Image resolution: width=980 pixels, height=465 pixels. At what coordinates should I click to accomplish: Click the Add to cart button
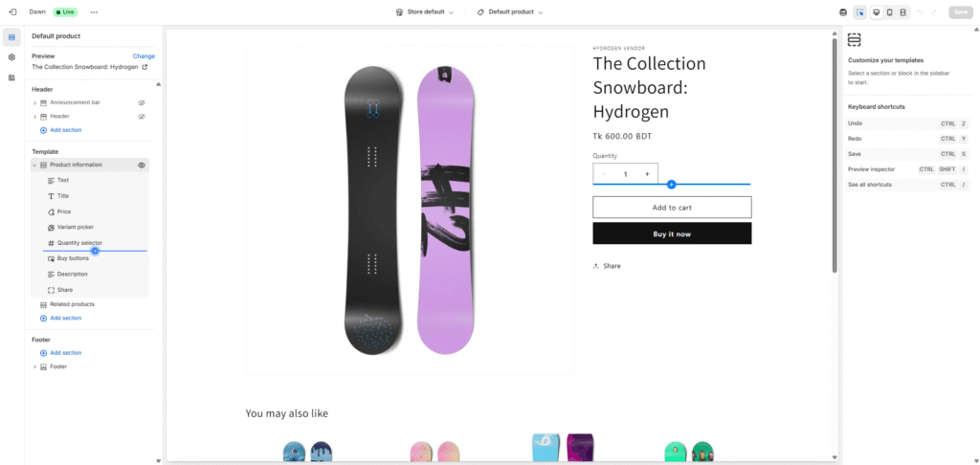(x=672, y=208)
